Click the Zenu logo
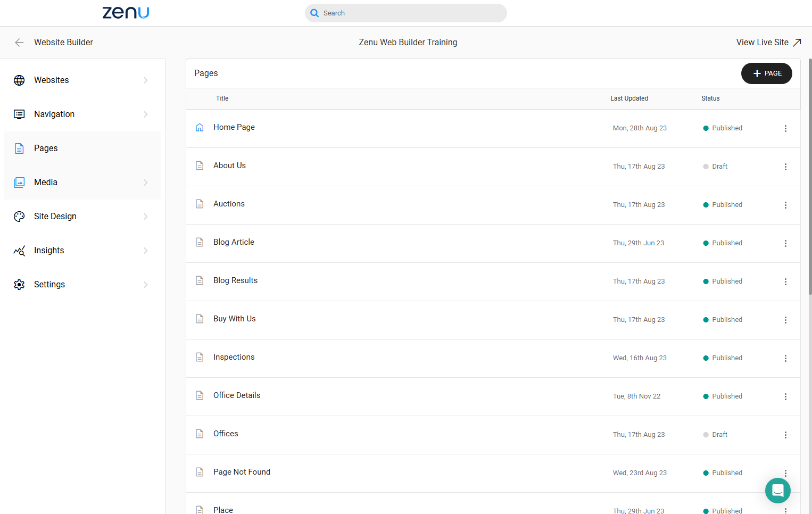Viewport: 812px width, 514px height. (x=126, y=13)
